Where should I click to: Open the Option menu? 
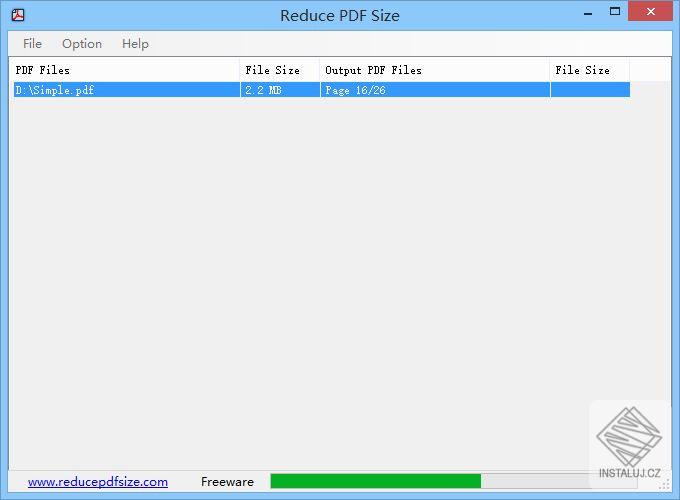pyautogui.click(x=82, y=43)
